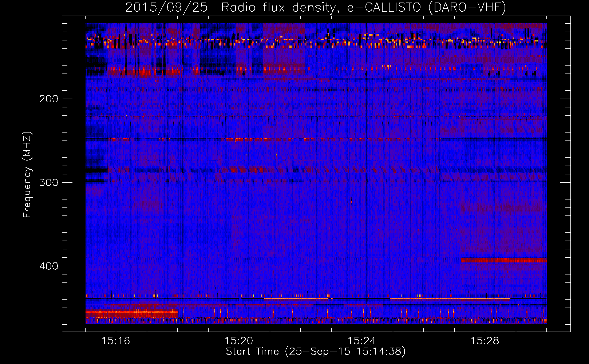Viewport: 589px width, 364px height.
Task: Click the 200 frequency tick label
Action: (49, 99)
